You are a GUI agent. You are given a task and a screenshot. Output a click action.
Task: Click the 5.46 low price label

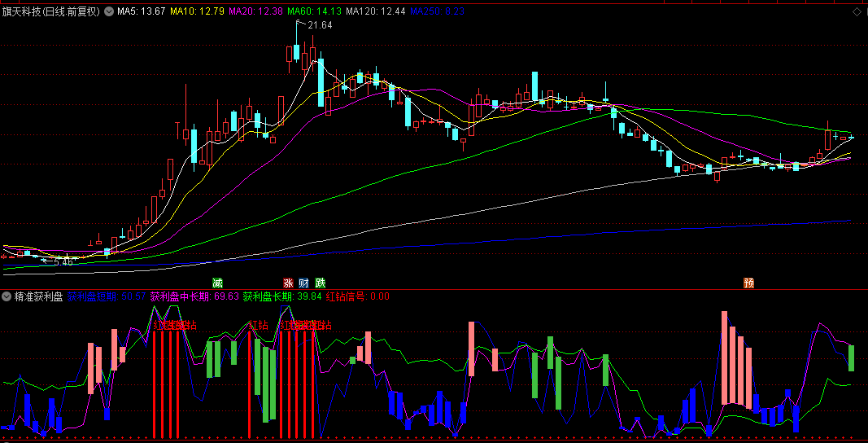[63, 261]
